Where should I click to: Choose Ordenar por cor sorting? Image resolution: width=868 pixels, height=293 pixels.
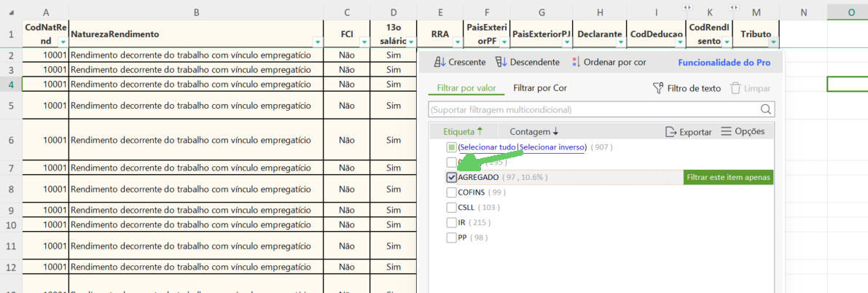pos(609,62)
